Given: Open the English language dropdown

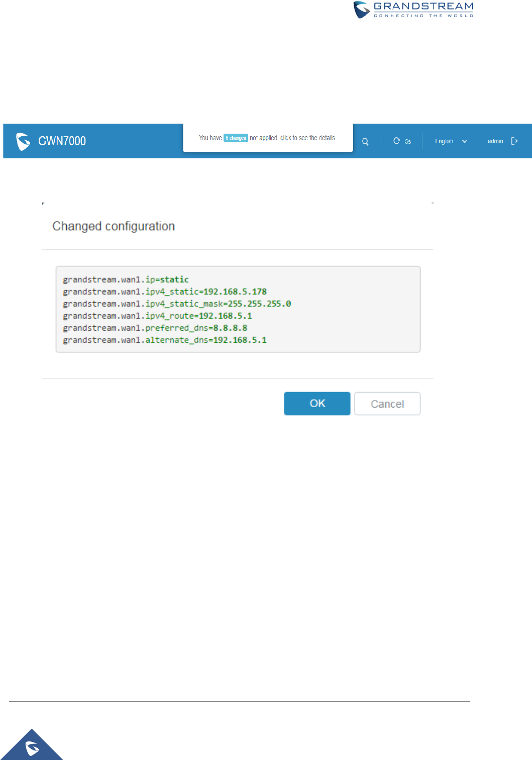Looking at the screenshot, I should [451, 141].
